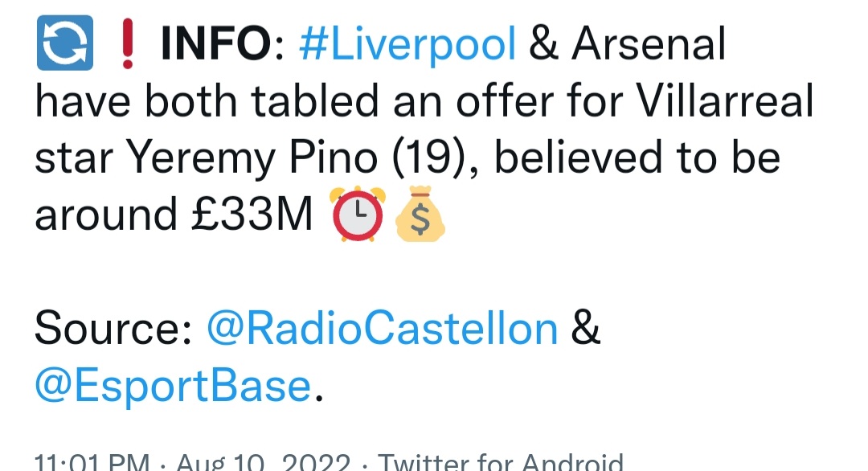Click the blue refresh arrows emoji
This screenshot has width=868, height=471.
click(65, 44)
